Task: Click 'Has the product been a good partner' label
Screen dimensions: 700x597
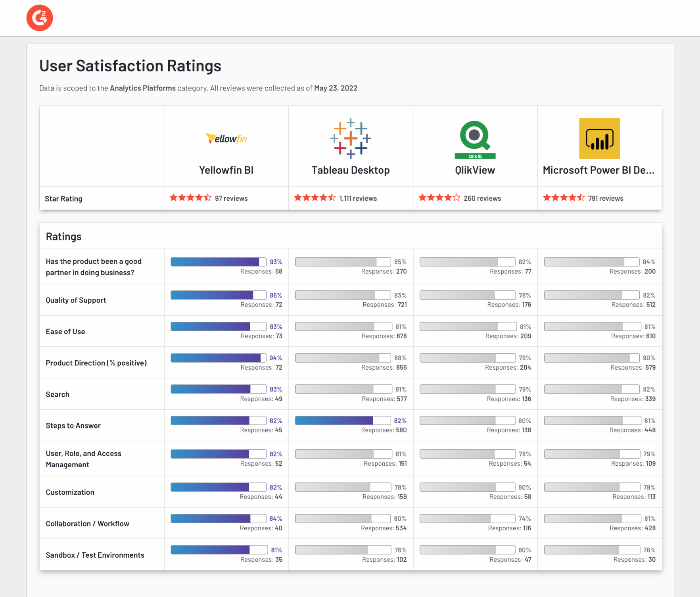Action: tap(94, 267)
